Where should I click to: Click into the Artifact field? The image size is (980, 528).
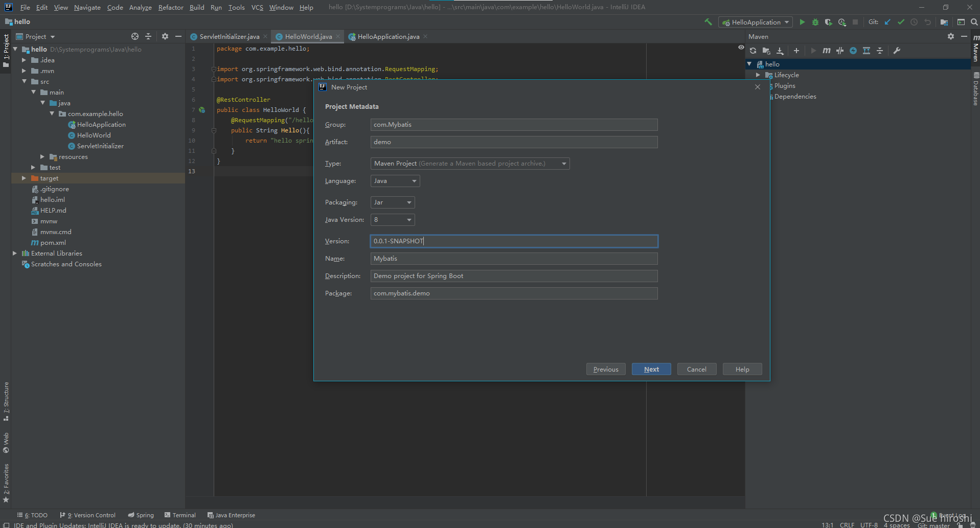point(514,142)
